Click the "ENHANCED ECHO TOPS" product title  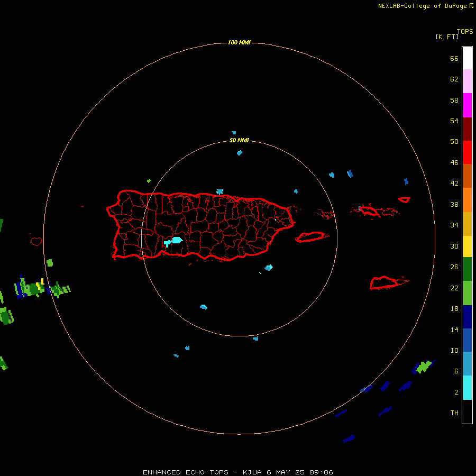tap(186, 472)
